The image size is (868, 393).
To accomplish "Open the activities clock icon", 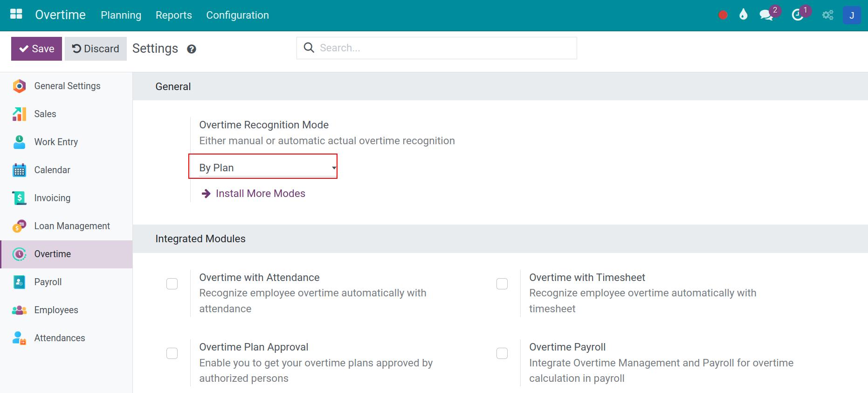I will (798, 15).
